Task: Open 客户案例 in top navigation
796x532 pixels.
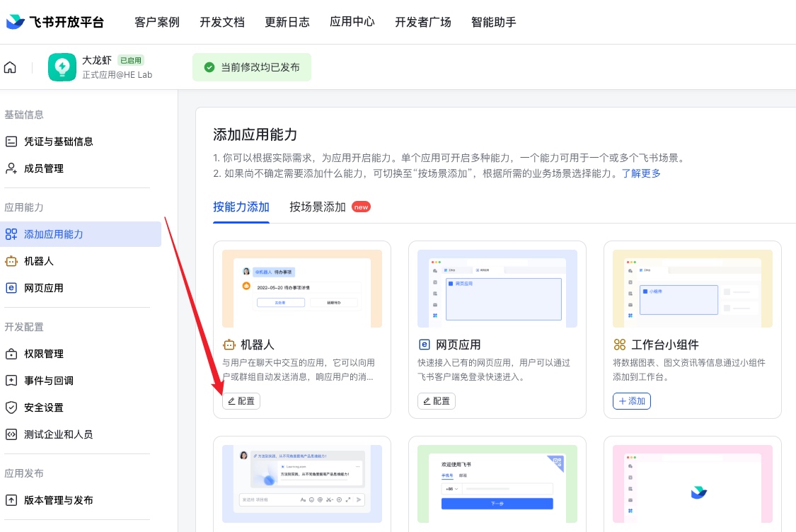Action: click(157, 22)
